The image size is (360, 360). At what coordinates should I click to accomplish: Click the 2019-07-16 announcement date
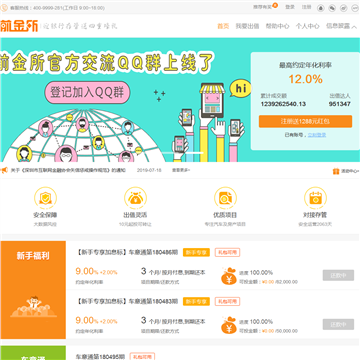point(149,170)
